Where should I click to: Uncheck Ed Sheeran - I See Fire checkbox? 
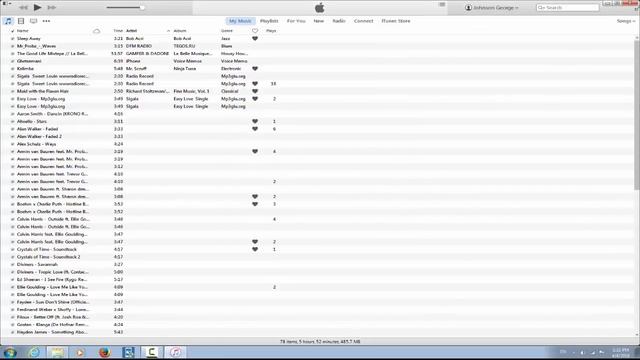(12, 280)
